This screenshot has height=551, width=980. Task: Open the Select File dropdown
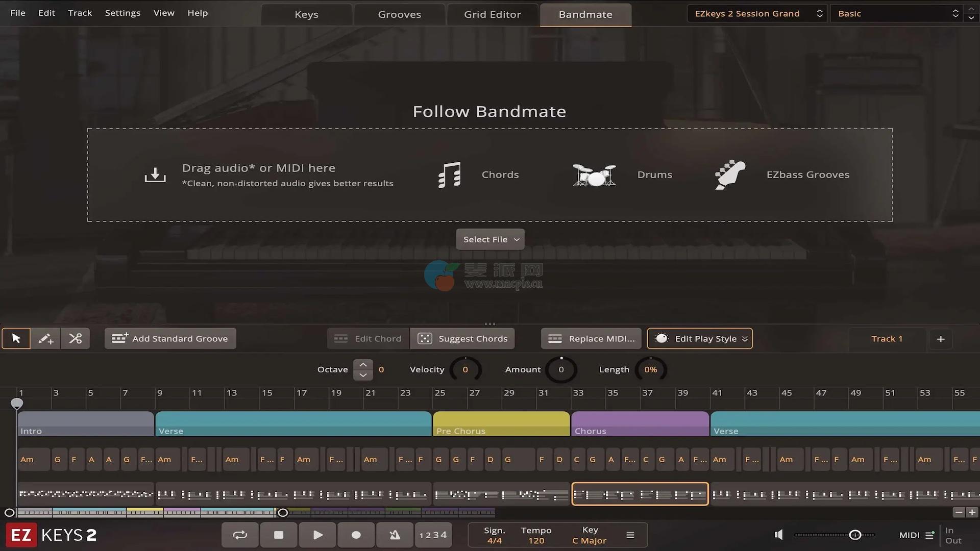490,239
